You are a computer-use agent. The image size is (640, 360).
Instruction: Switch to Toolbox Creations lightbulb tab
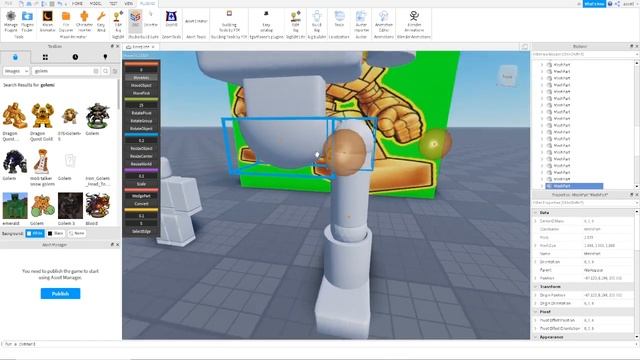pos(105,57)
